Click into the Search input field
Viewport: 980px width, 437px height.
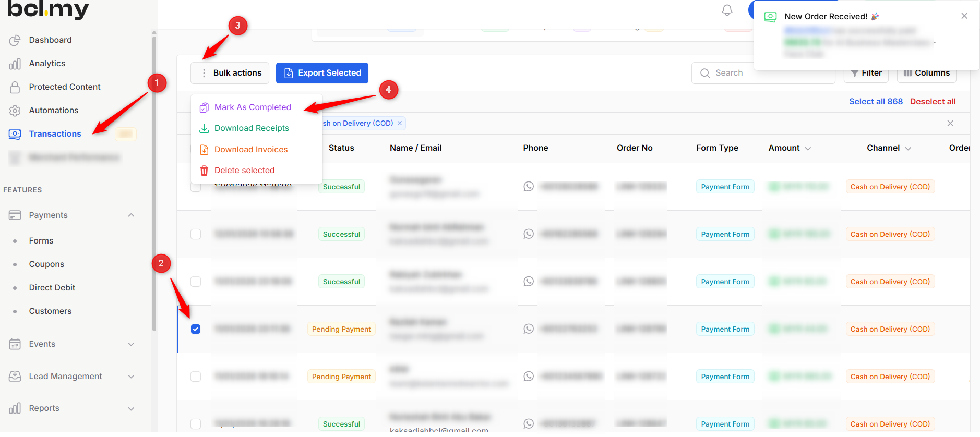767,73
